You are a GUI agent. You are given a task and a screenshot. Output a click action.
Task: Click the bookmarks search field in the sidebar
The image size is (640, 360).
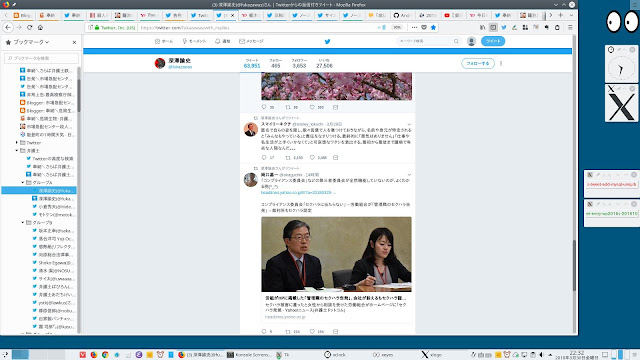[x=41, y=58]
